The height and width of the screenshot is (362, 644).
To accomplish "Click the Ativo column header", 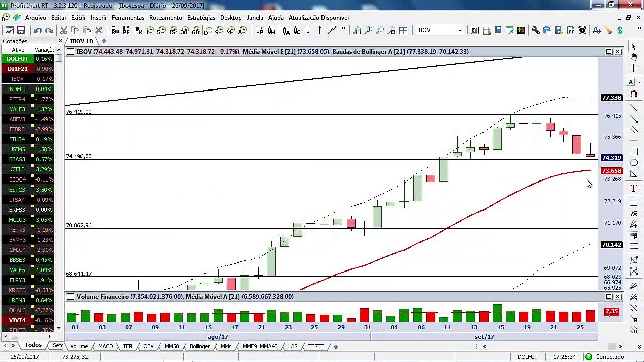I will coord(18,50).
